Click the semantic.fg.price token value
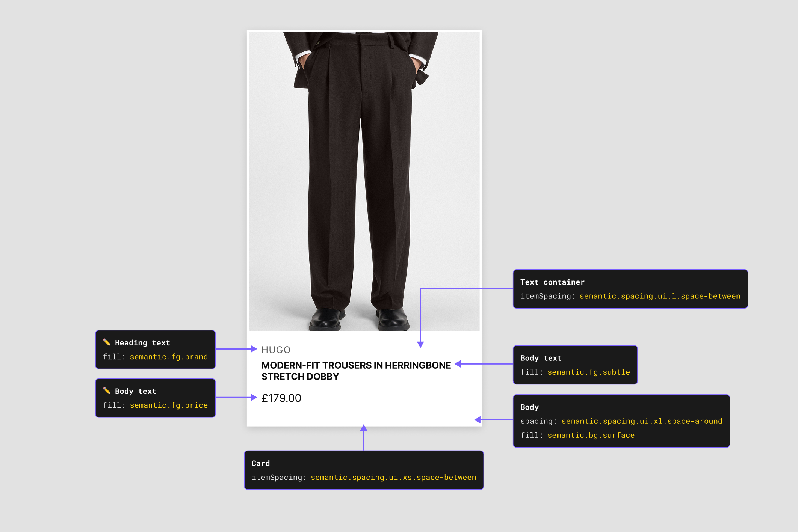The image size is (798, 532). 169,405
